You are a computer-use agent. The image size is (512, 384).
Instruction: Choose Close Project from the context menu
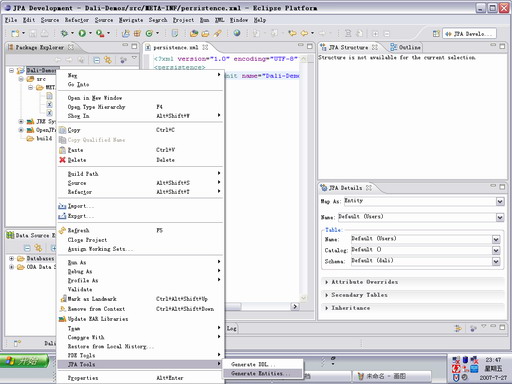coord(140,240)
